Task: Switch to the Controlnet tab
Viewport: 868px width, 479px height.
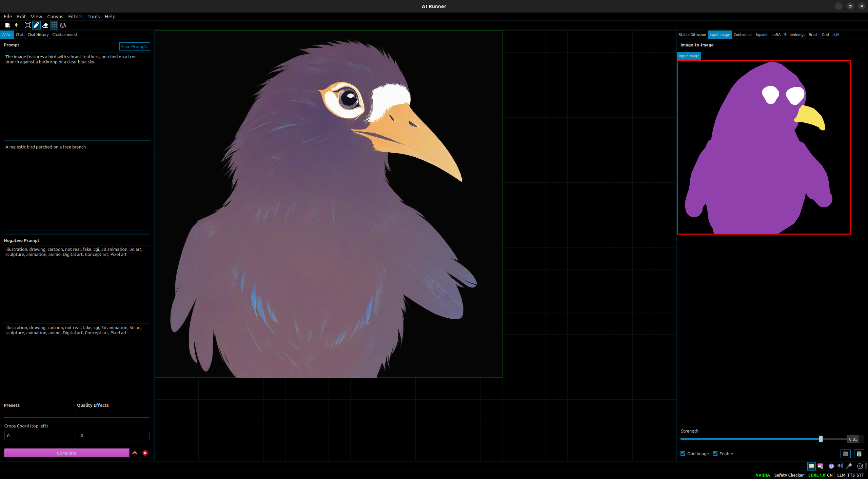Action: coord(743,35)
